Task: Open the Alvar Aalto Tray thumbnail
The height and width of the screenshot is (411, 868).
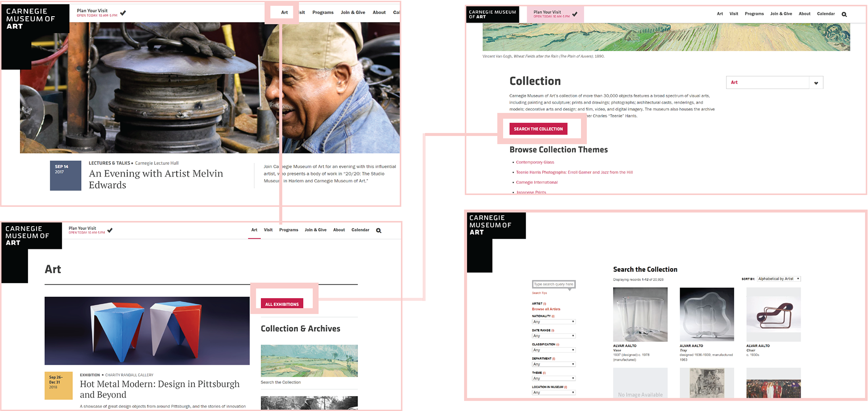Action: pos(707,314)
